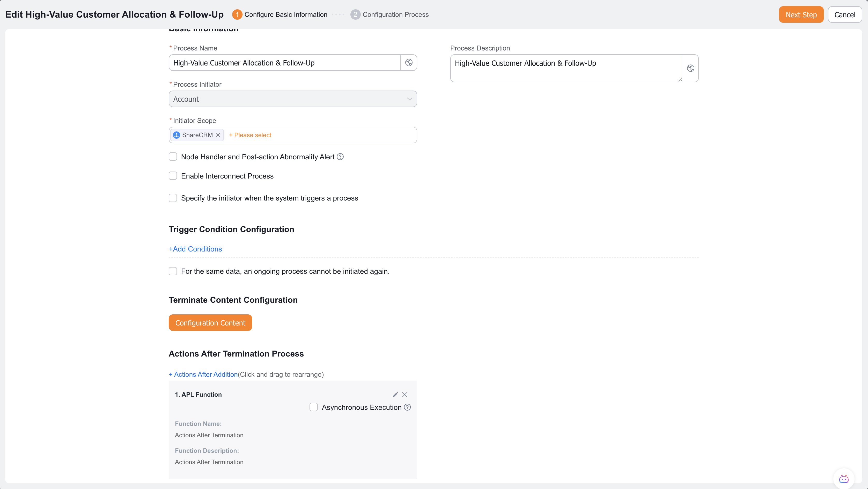Screen dimensions: 868x489
Task: Open help for Node Handler Abnormality Alert
Action: tap(340, 157)
